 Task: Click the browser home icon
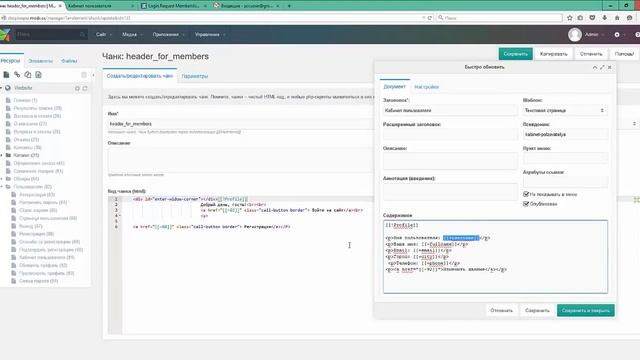pos(617,18)
